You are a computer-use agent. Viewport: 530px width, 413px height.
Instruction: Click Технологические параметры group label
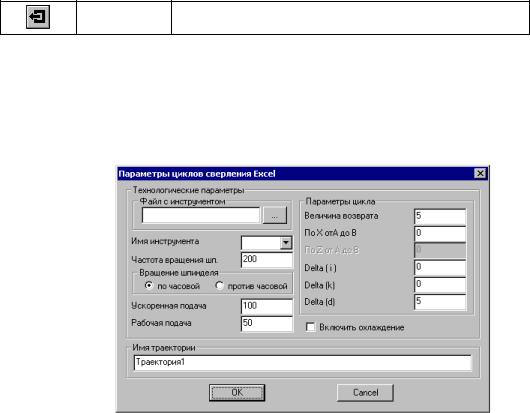point(188,190)
